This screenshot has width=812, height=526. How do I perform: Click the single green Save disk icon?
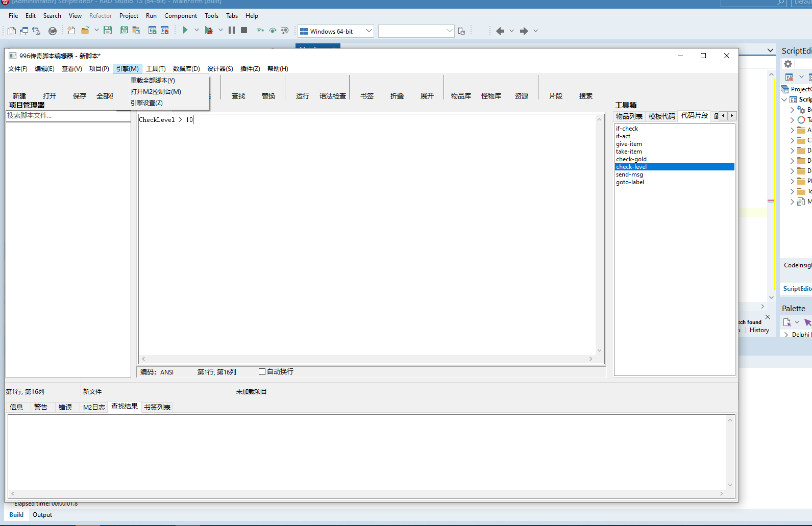pyautogui.click(x=108, y=31)
